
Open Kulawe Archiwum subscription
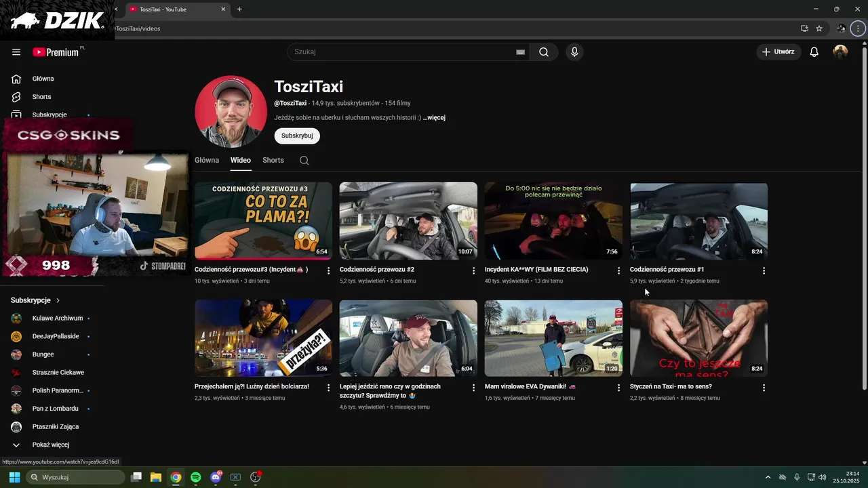point(58,318)
